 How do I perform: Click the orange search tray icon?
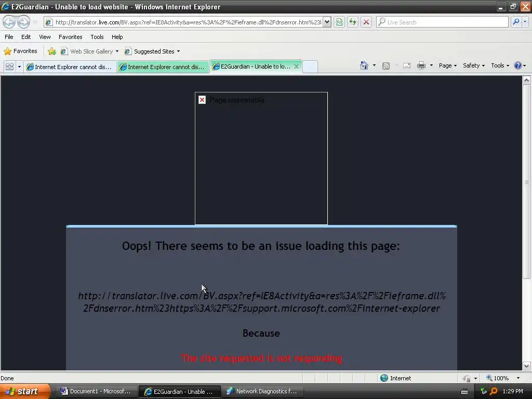494,391
